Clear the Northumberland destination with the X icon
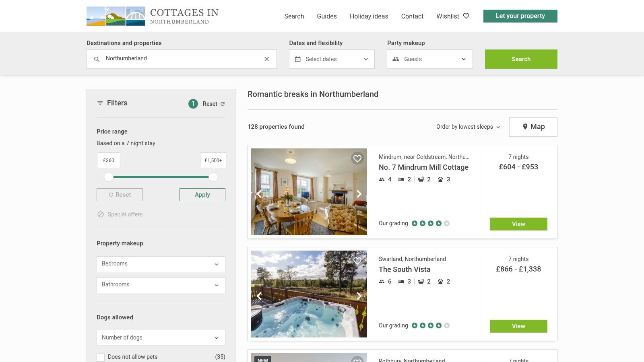This screenshot has height=362, width=644. 266,59
